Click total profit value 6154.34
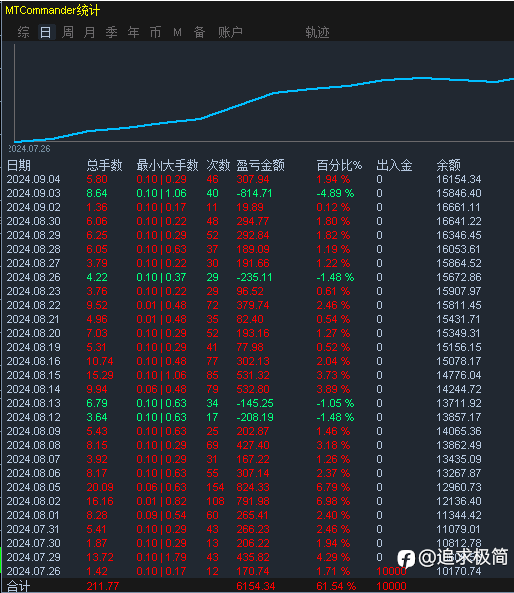Screen dimensions: 514x593 [256, 586]
